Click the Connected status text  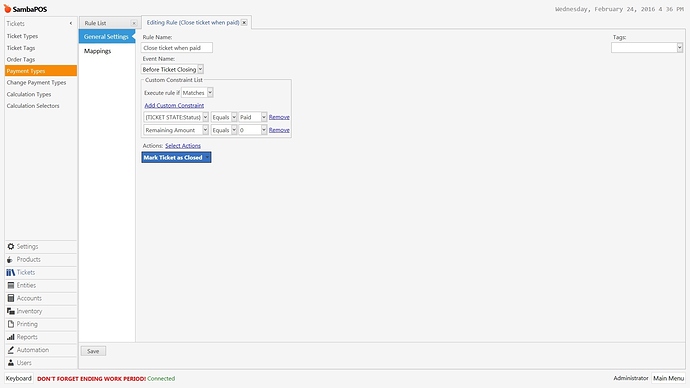161,378
